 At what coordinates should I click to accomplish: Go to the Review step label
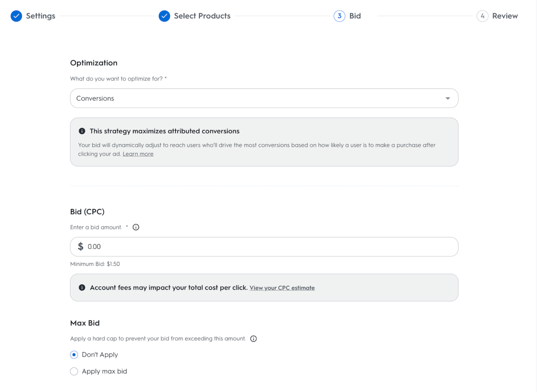pyautogui.click(x=505, y=16)
